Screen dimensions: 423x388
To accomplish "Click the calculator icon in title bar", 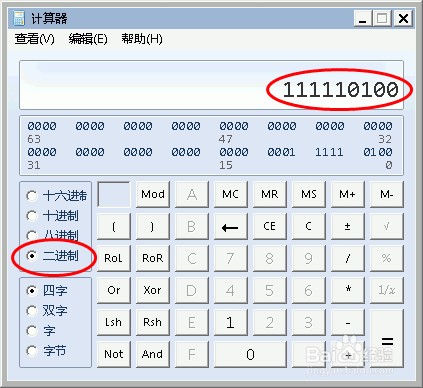I will tap(19, 18).
